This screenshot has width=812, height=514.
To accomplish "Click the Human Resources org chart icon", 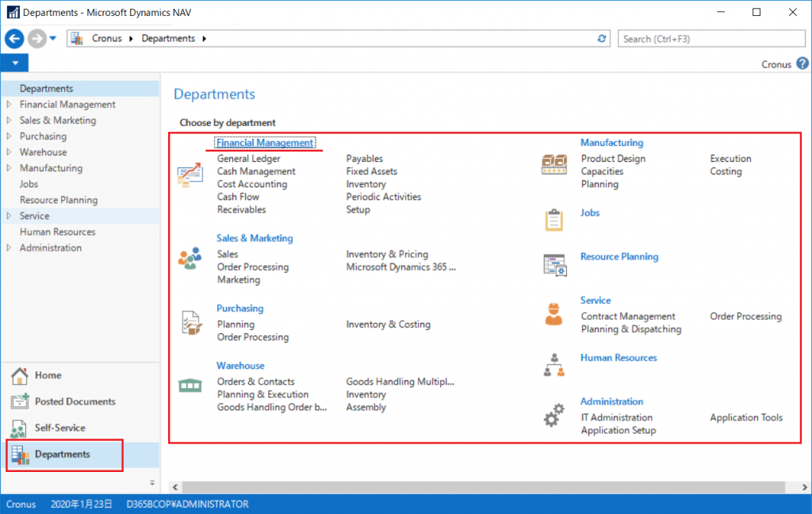I will click(554, 365).
